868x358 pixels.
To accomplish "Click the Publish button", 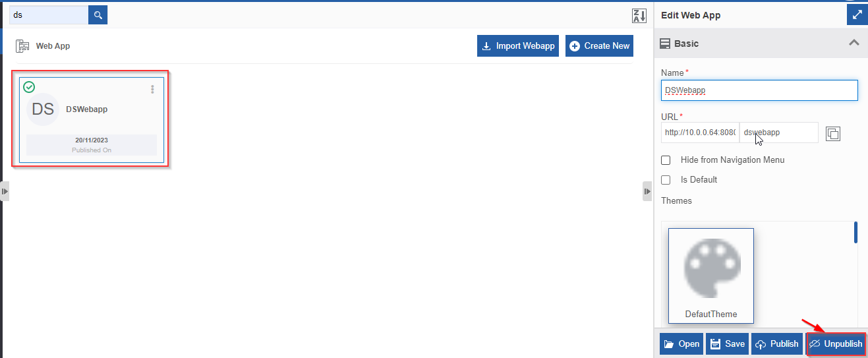I will tap(777, 344).
